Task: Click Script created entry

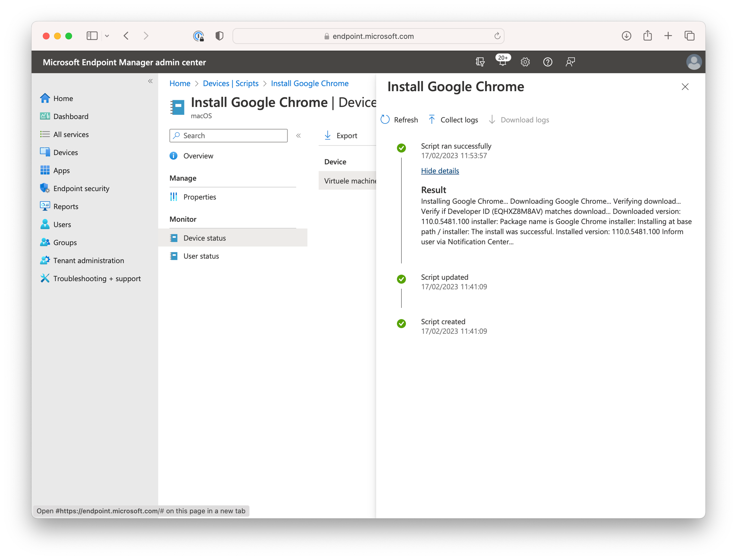Action: (443, 321)
